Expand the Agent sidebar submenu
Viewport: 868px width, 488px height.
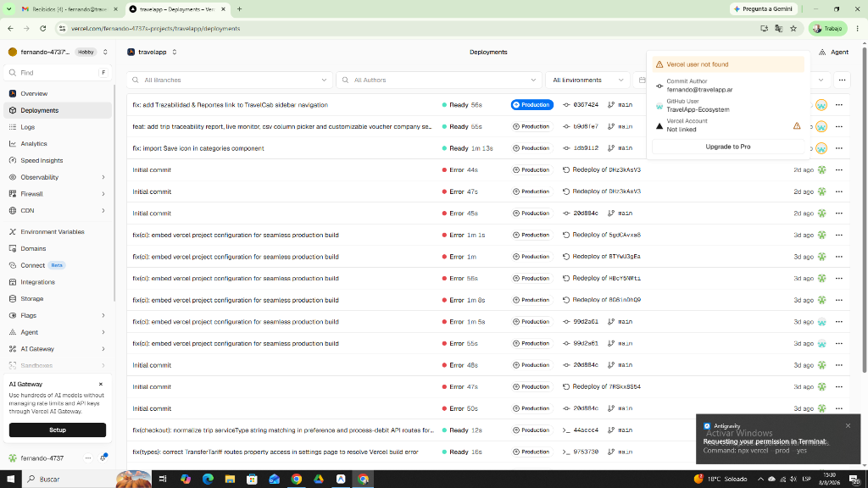[103, 332]
